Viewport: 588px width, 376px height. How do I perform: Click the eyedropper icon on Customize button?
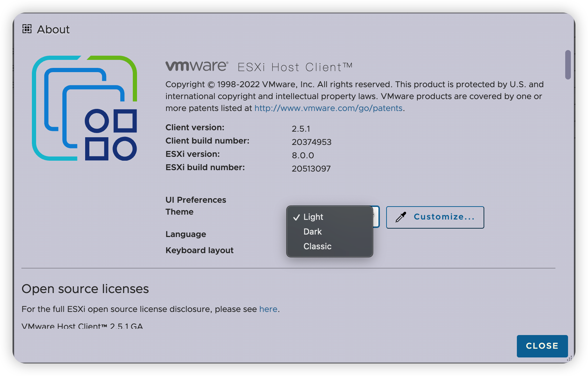point(401,217)
